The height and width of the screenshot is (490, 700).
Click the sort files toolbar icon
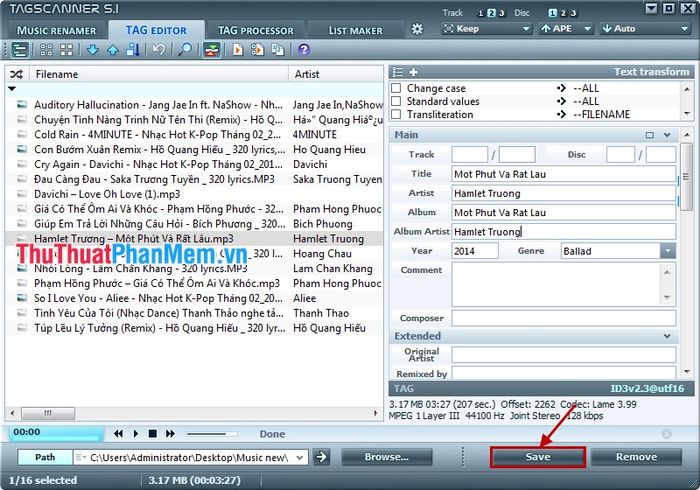133,50
